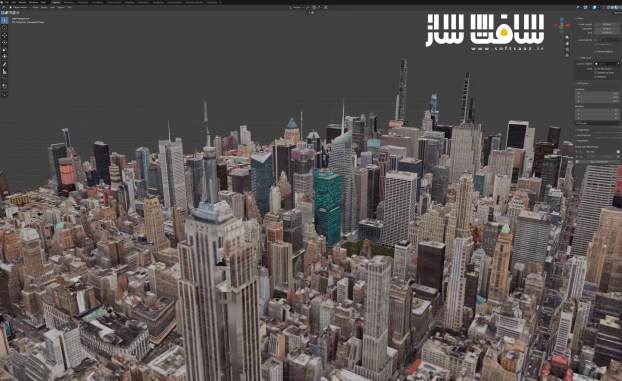This screenshot has height=381, width=622.
Task: Open the Add menu in viewport header
Action: (x=52, y=7)
